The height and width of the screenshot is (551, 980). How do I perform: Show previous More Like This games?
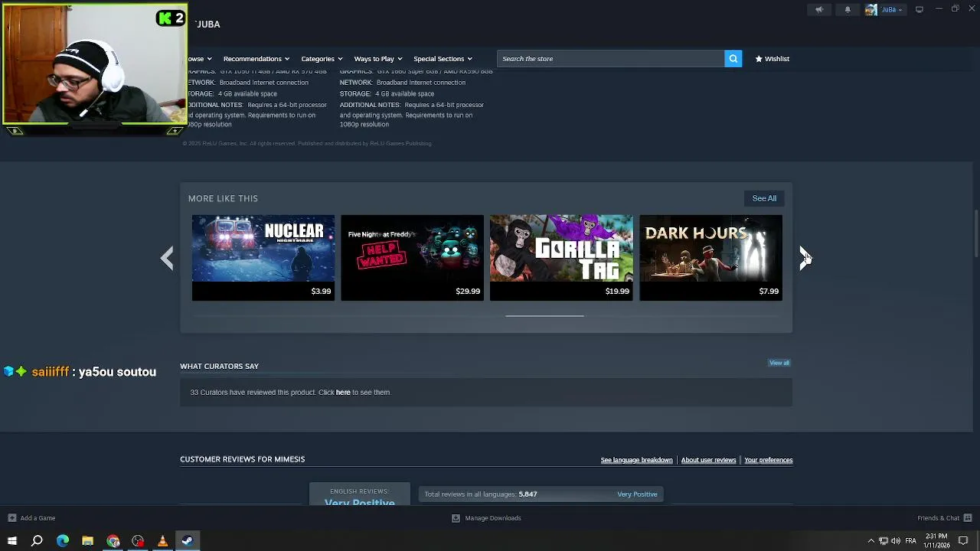(167, 258)
